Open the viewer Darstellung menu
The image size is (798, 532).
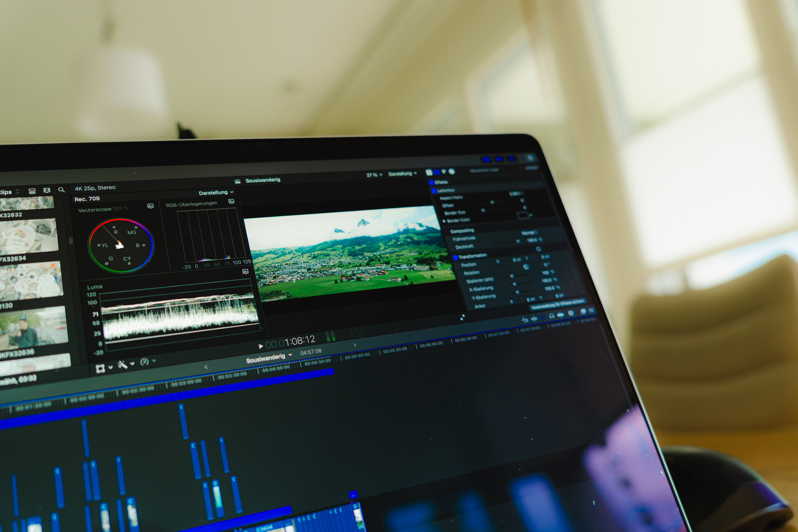402,173
